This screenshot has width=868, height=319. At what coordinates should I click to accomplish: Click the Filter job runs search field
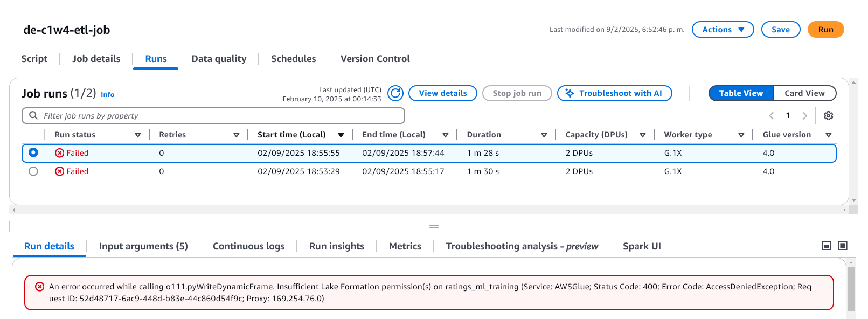coord(216,116)
